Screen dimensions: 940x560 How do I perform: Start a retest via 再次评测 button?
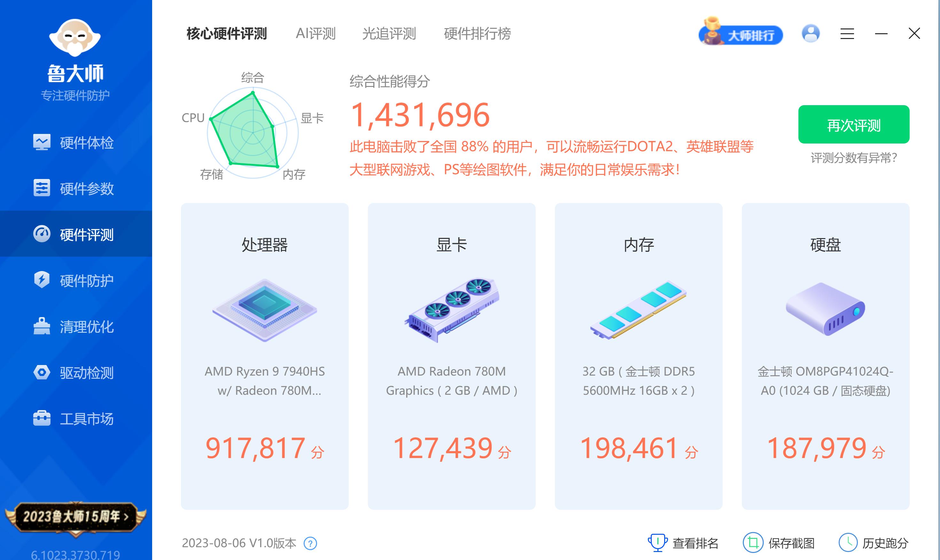[854, 126]
